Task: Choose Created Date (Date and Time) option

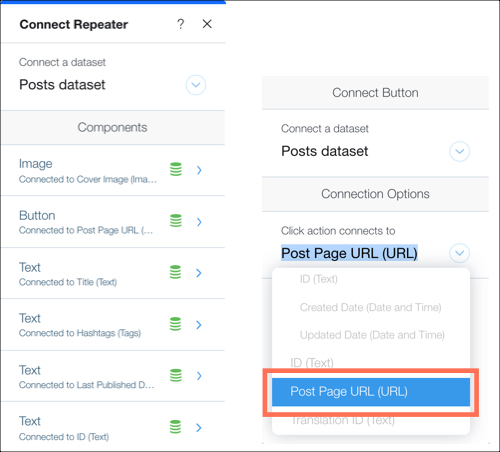Action: (371, 307)
